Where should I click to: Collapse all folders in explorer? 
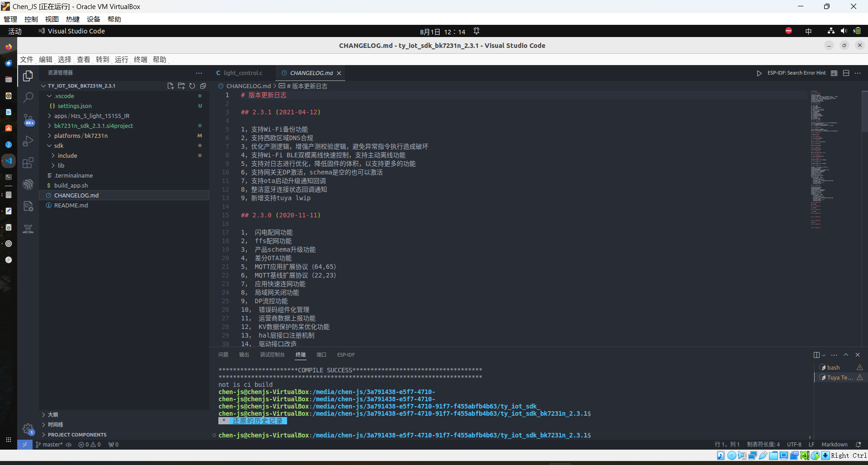coord(203,86)
